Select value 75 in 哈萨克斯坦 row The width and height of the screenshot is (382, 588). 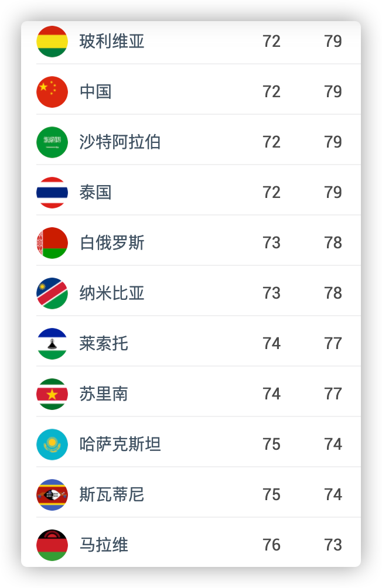pyautogui.click(x=271, y=445)
